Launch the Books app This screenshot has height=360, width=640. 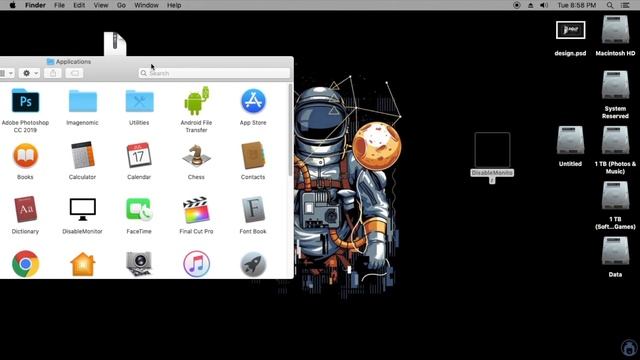coord(25,156)
